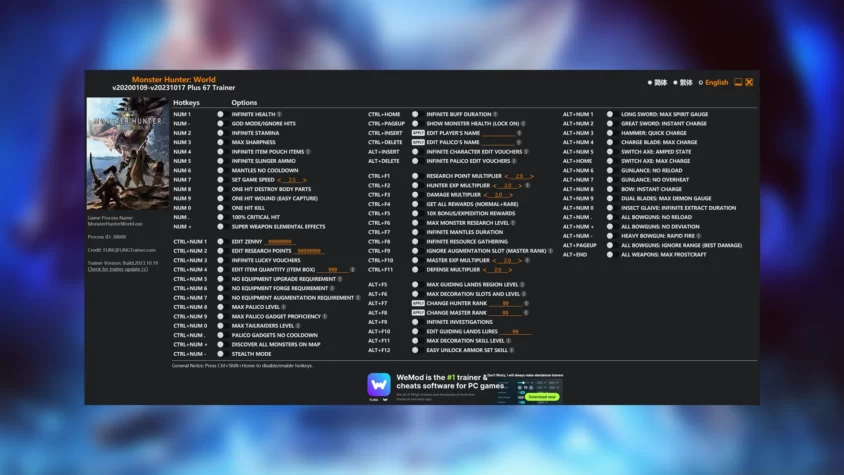View info for No Equipment Forge Requirement
The height and width of the screenshot is (475, 844).
(x=332, y=289)
